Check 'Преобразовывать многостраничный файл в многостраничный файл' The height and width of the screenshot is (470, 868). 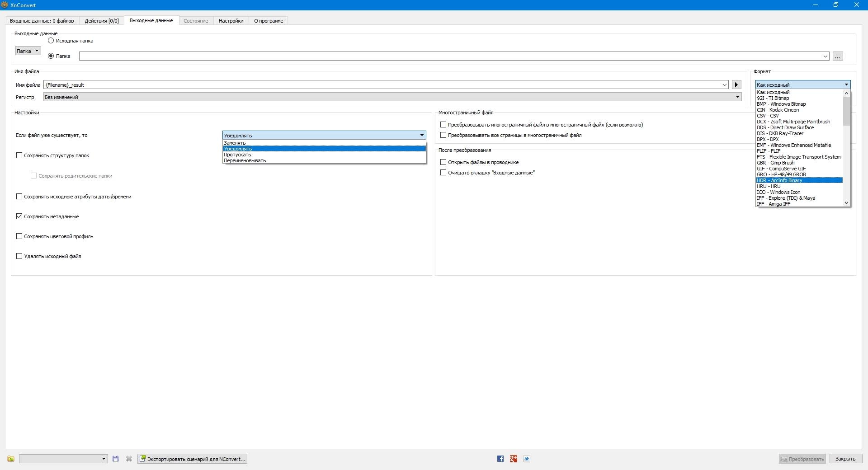coord(443,125)
